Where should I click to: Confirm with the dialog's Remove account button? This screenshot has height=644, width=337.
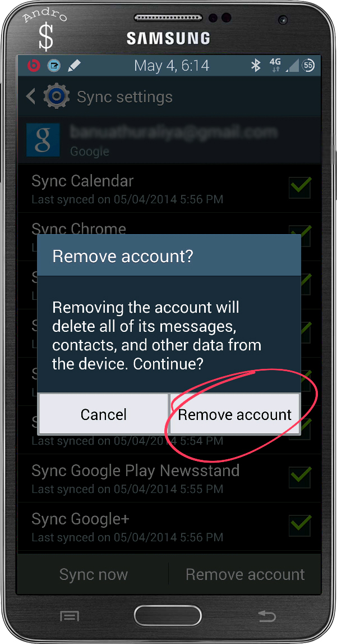tap(235, 414)
